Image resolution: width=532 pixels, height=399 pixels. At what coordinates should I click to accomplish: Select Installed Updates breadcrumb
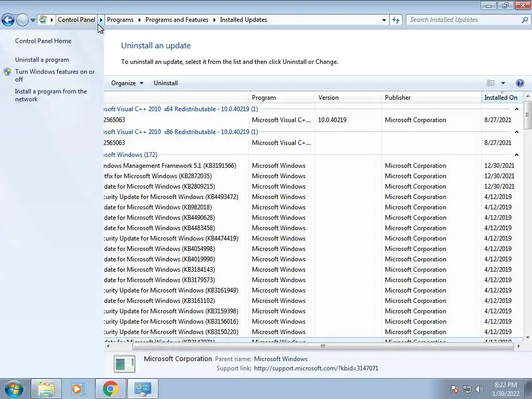pyautogui.click(x=243, y=20)
